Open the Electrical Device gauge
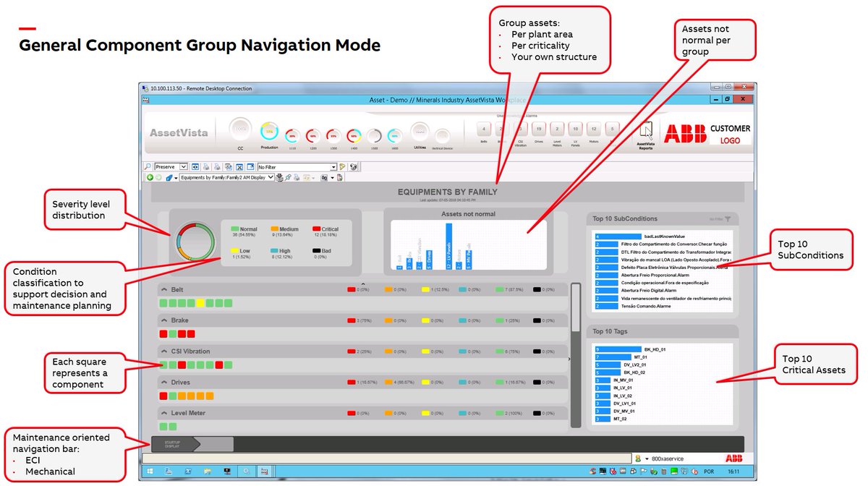Image resolution: width=868 pixels, height=486 pixels. (x=442, y=136)
